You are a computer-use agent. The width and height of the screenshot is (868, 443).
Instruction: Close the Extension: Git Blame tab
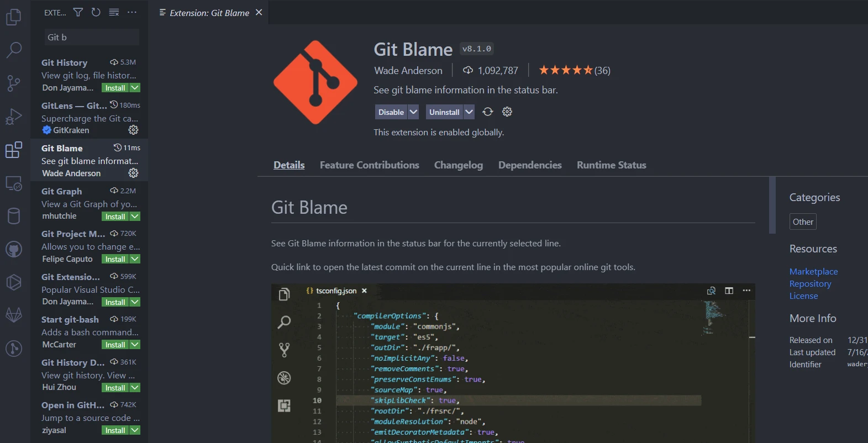click(x=259, y=13)
